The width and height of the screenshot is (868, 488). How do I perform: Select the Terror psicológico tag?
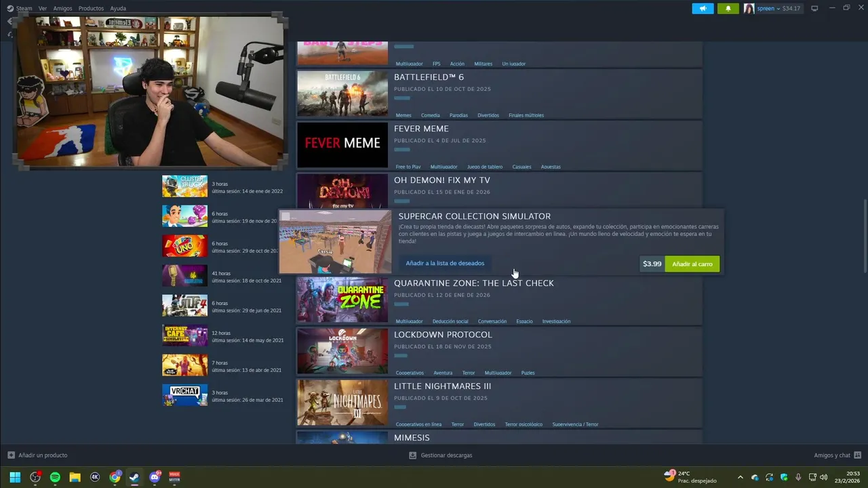click(x=524, y=424)
